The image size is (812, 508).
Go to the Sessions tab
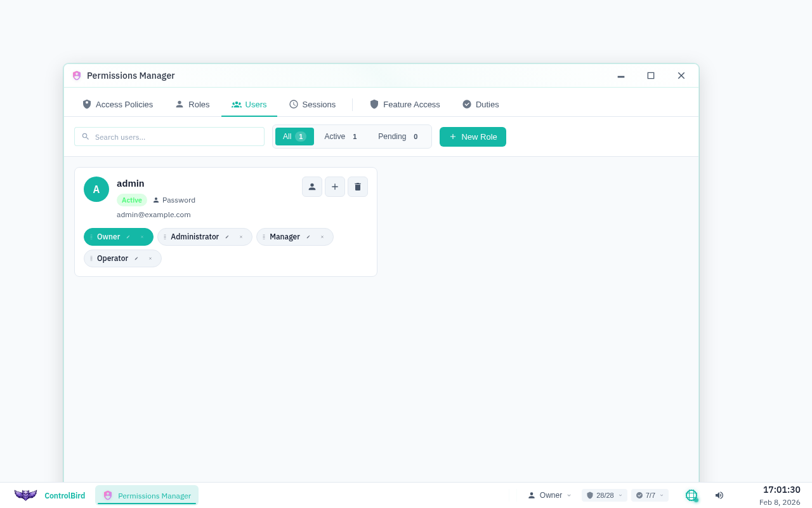tap(312, 104)
